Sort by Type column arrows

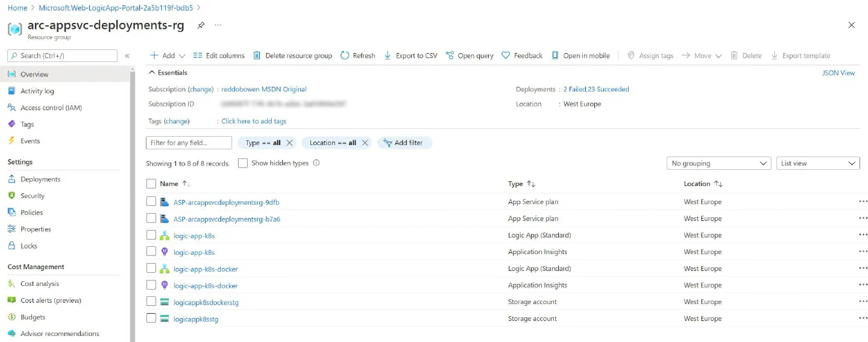pos(531,184)
